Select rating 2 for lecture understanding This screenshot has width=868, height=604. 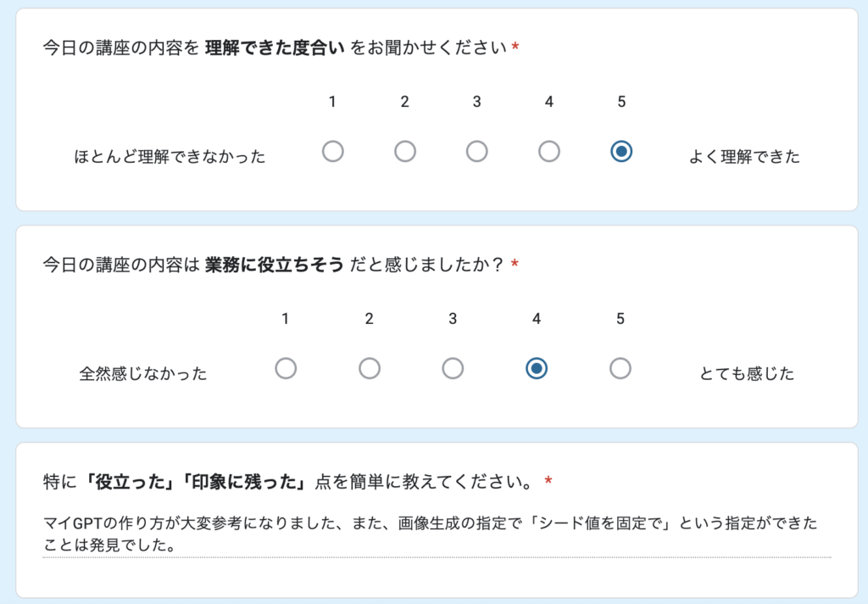tap(405, 152)
